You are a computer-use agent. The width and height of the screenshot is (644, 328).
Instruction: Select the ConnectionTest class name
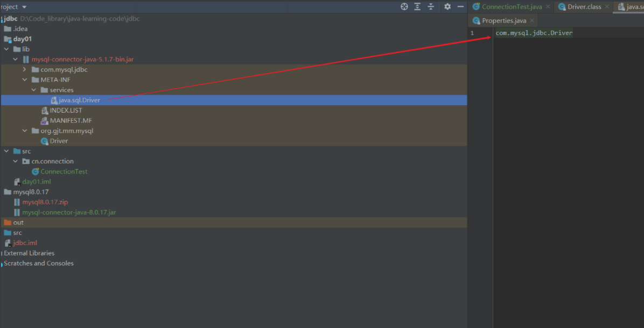pyautogui.click(x=64, y=171)
